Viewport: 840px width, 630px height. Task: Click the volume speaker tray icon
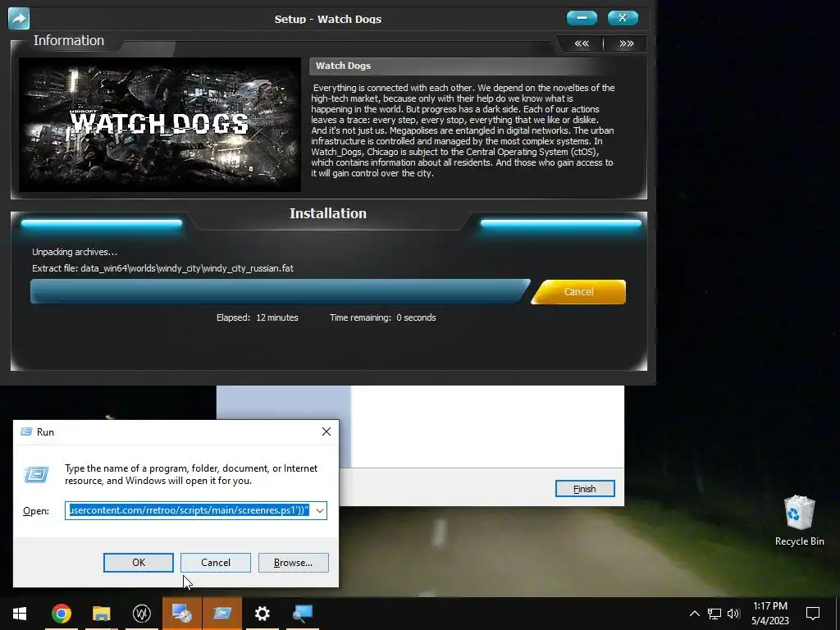point(733,614)
